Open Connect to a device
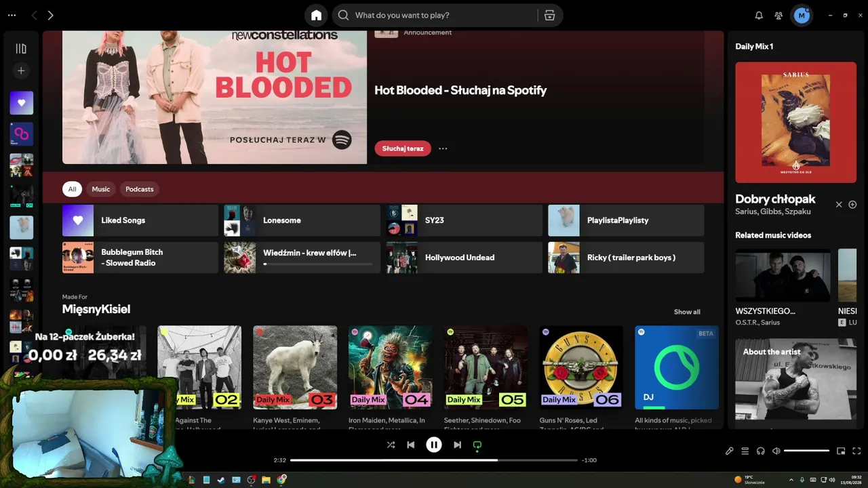Viewport: 868px width, 488px height. [x=761, y=451]
